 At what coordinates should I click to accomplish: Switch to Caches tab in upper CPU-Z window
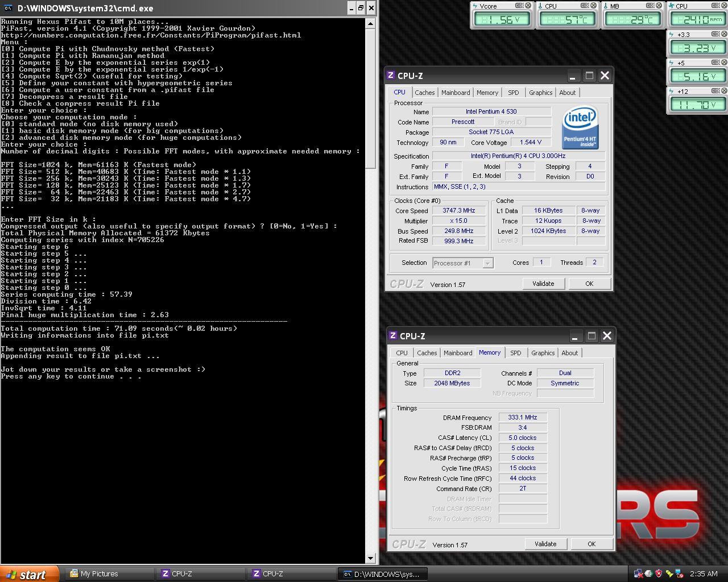424,93
